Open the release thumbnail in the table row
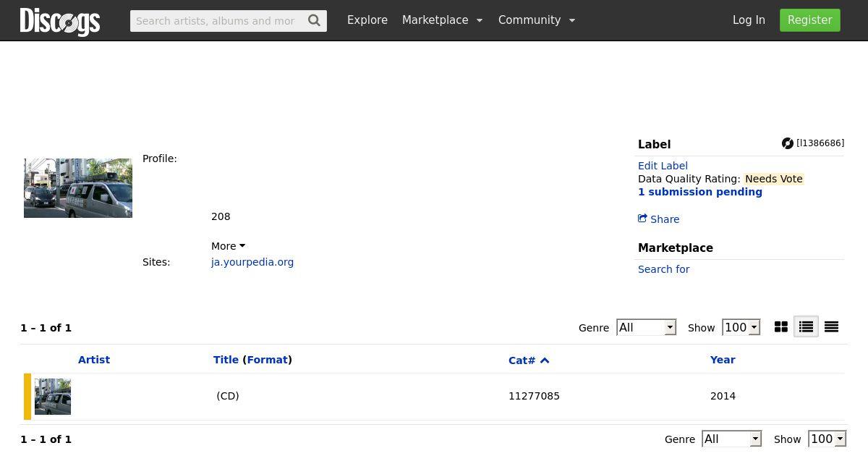The image size is (868, 456). click(53, 397)
